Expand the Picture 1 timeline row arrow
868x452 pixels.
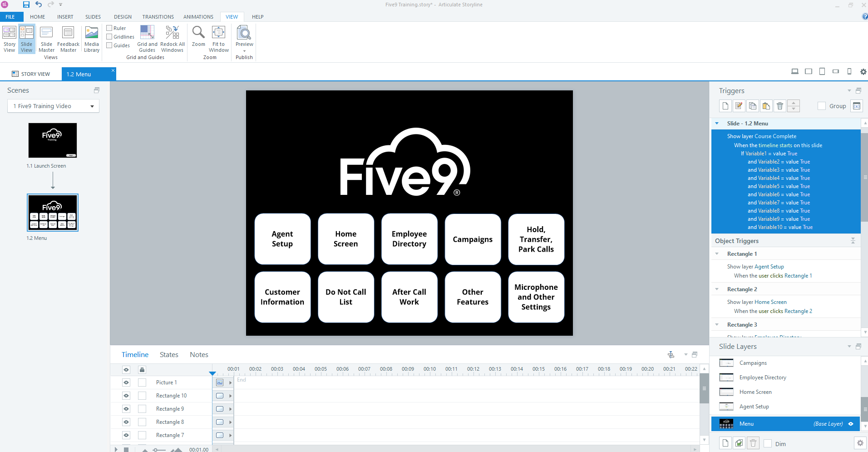[231, 382]
